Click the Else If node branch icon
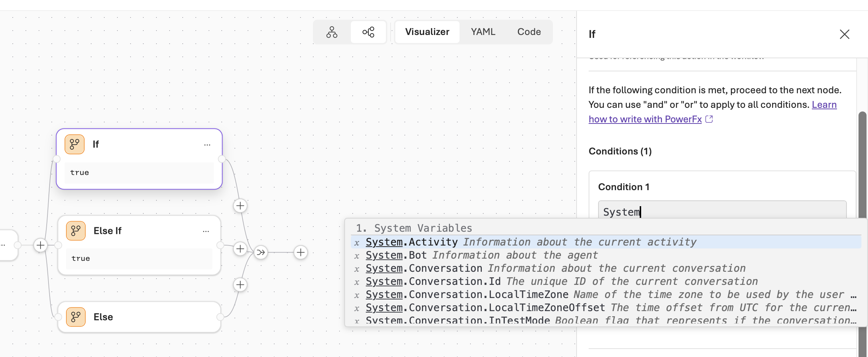This screenshot has height=357, width=868. (76, 231)
